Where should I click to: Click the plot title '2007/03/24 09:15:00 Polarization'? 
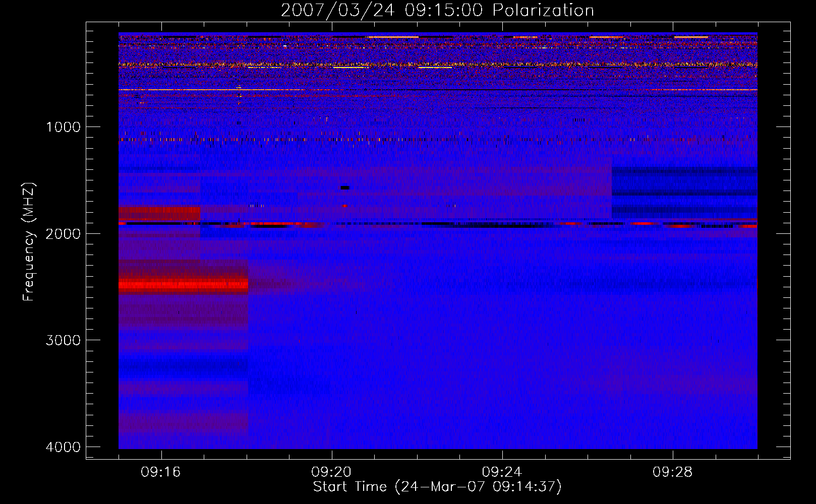pyautogui.click(x=437, y=11)
